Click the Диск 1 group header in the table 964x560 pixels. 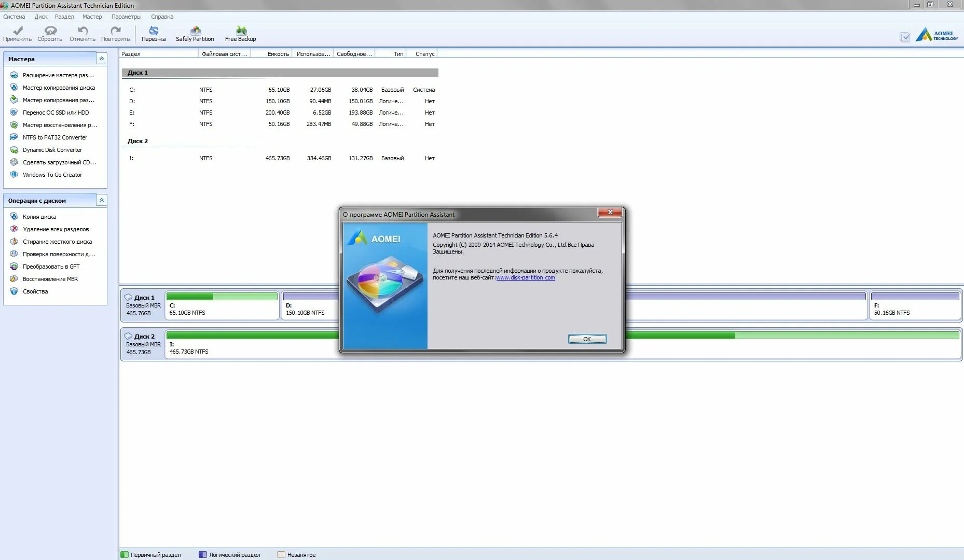(280, 73)
